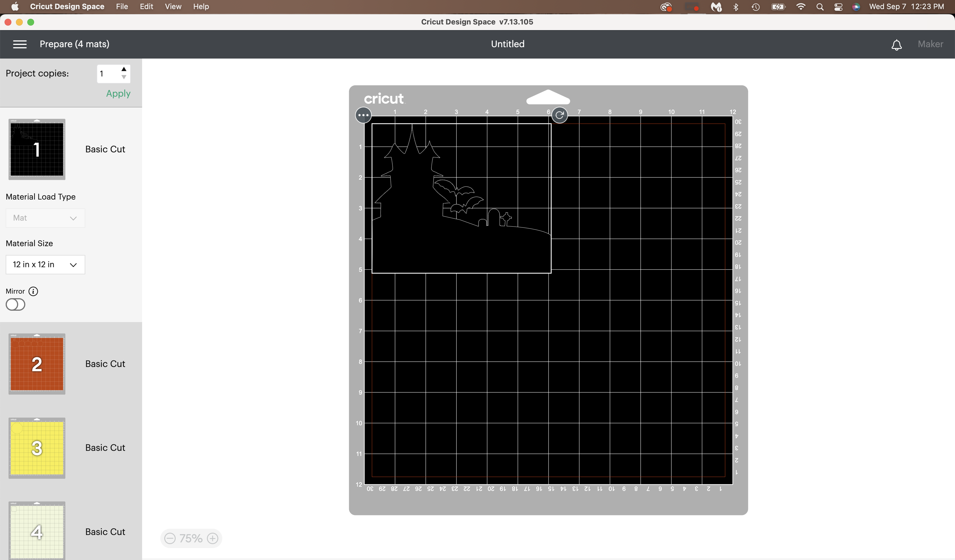
Task: Zoom in using the plus icon
Action: pyautogui.click(x=212, y=538)
